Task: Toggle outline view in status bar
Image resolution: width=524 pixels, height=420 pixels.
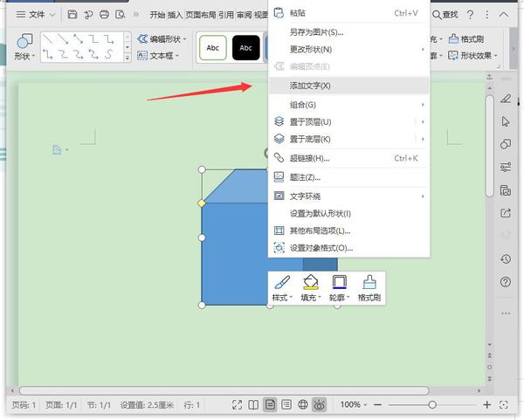Action: pyautogui.click(x=286, y=405)
